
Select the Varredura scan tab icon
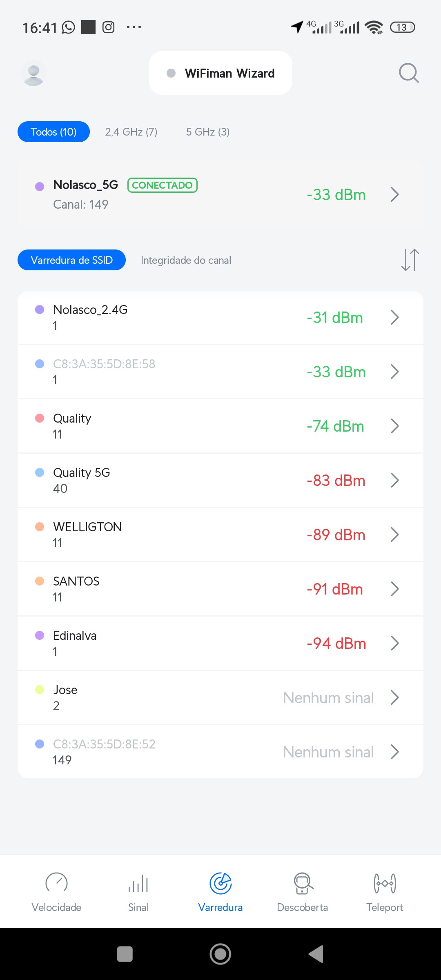pyautogui.click(x=220, y=884)
